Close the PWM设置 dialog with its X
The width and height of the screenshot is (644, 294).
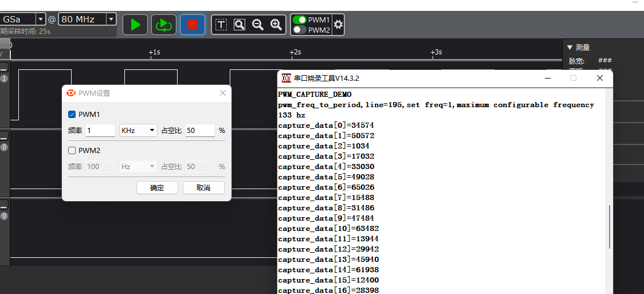[223, 93]
